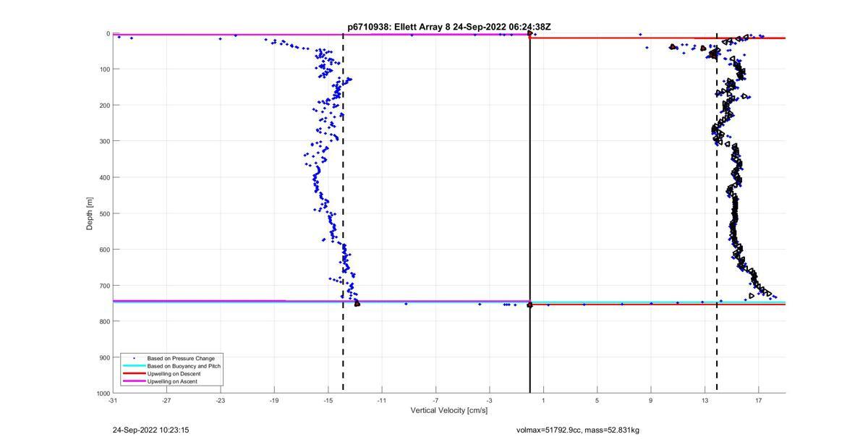The height and width of the screenshot is (442, 868).
Task: Click depth tick label '500'
Action: [x=105, y=213]
